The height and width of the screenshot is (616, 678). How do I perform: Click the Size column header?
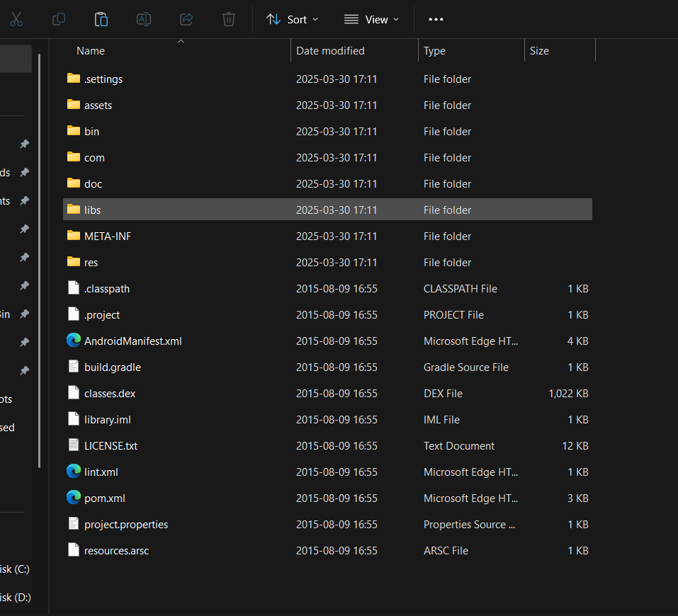pos(539,51)
